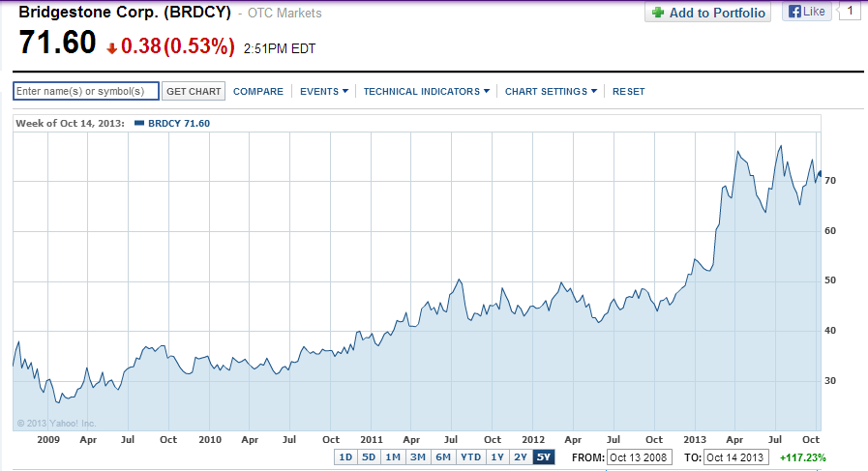Click the OTC Markets label
The height and width of the screenshot is (471, 868).
pos(284,14)
